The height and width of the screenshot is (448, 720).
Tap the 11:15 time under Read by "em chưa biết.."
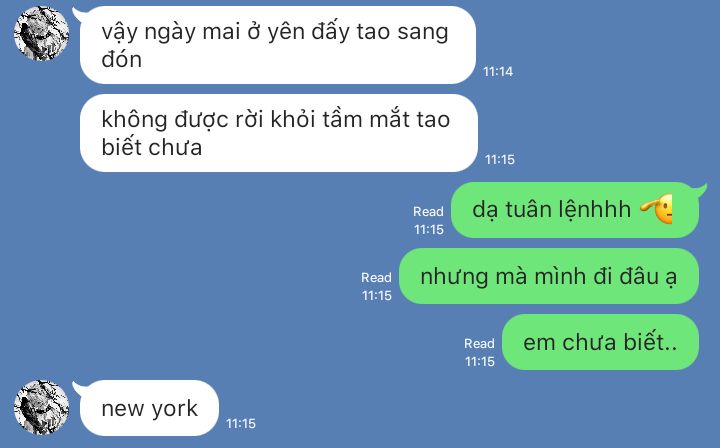pyautogui.click(x=480, y=362)
